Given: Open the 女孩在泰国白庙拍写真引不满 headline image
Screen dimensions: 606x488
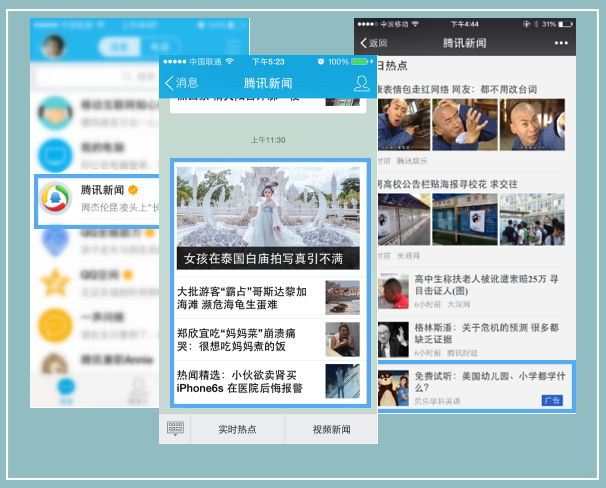Looking at the screenshot, I should [268, 218].
